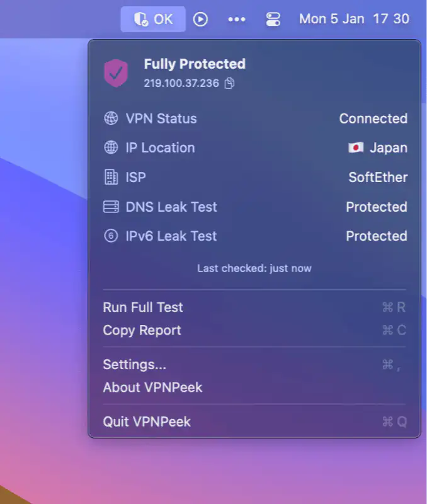427x504 pixels.
Task: Click the IPv6 Leak Test icon
Action: (111, 236)
